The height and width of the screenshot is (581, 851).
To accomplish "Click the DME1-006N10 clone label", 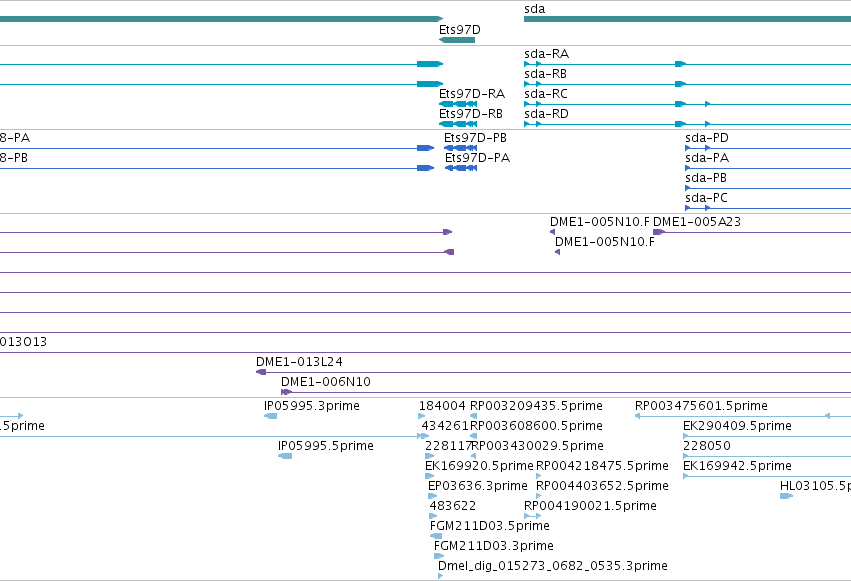I will [326, 382].
